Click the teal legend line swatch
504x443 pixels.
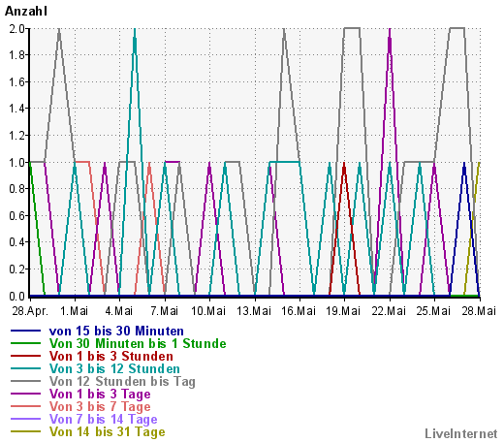tap(26, 368)
